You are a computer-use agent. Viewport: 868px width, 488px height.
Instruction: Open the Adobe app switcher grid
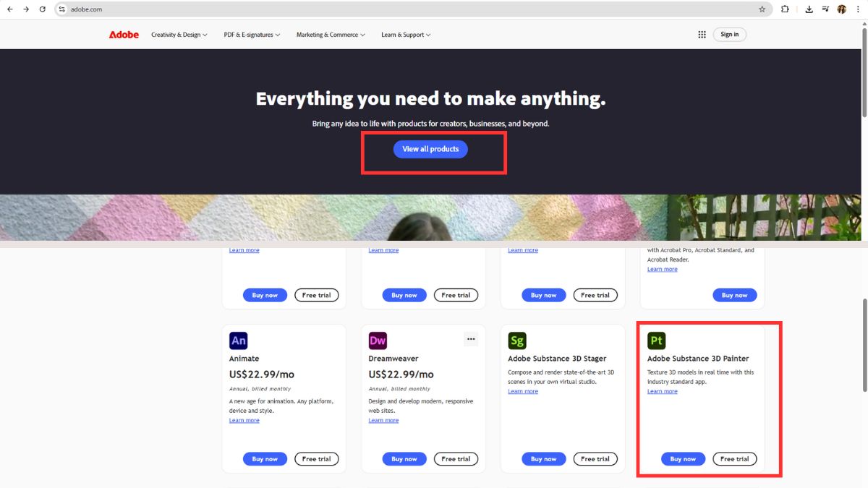(702, 35)
